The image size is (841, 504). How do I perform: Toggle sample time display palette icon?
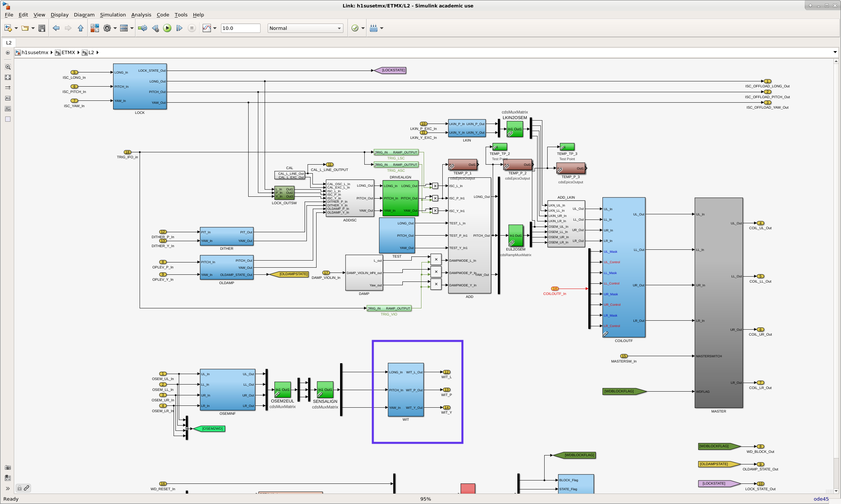[8, 88]
